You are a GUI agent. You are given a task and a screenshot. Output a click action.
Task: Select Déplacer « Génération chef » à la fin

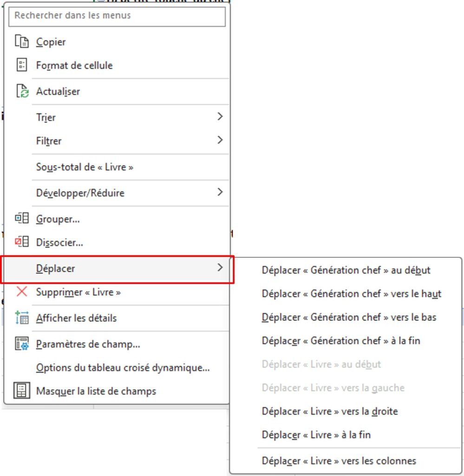(x=340, y=341)
